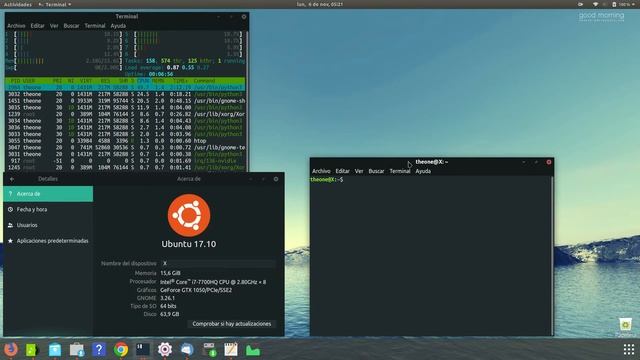Open Buscar menu in htop Terminal window
The width and height of the screenshot is (640, 360).
71,25
